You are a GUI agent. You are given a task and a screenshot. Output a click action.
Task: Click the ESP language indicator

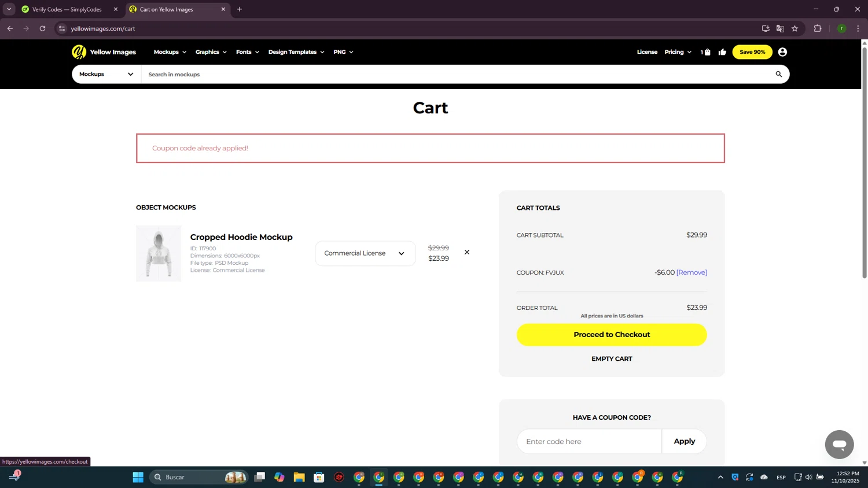point(781,477)
